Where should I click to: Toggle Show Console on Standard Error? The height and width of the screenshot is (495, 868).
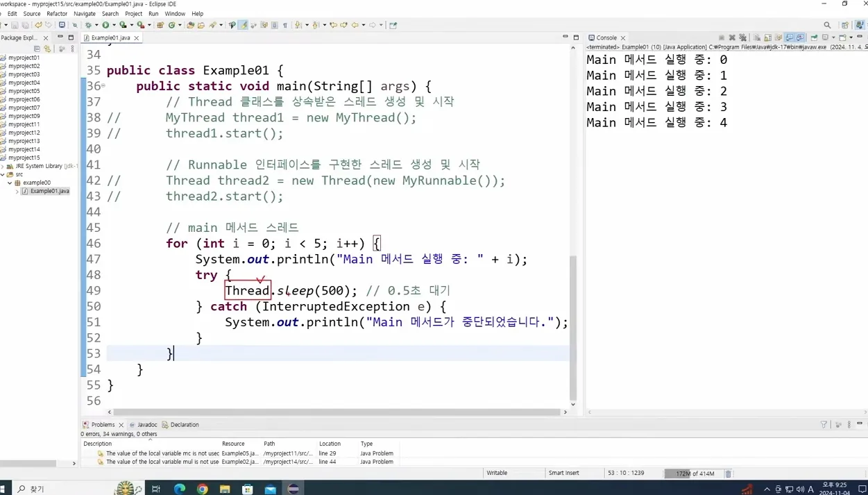click(x=801, y=37)
